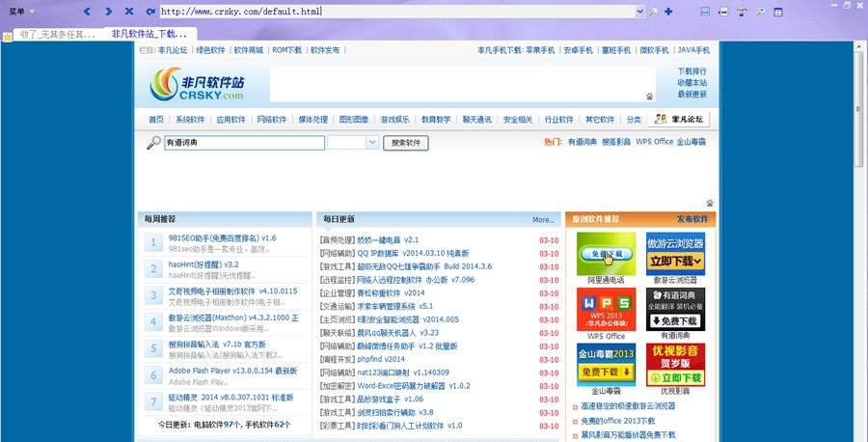The height and width of the screenshot is (442, 868).
Task: Click the grid/calendar icon in the top-right toolbar
Action: pos(777,11)
